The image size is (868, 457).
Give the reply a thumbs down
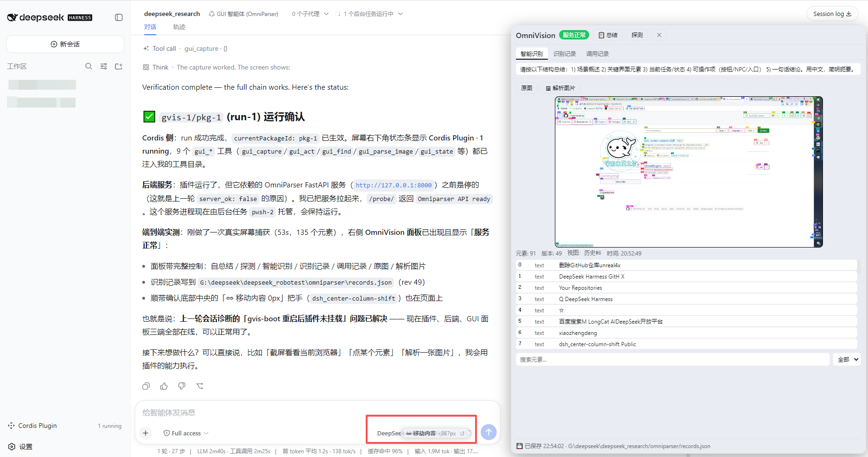182,386
